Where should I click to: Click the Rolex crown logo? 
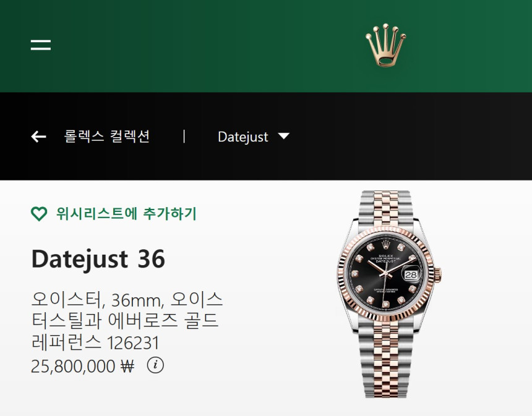tap(386, 45)
